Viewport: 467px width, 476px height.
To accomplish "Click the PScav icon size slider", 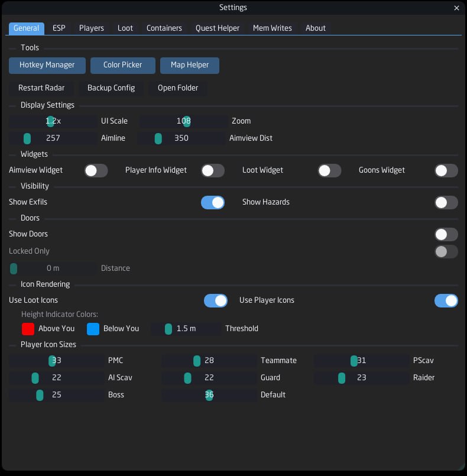I will (361, 361).
